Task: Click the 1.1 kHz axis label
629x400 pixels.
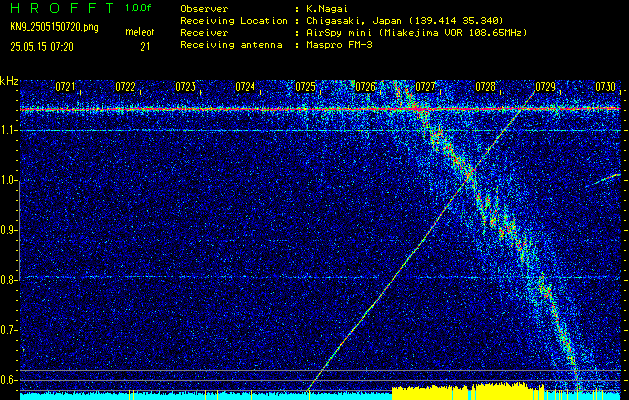Action: pyautogui.click(x=7, y=130)
